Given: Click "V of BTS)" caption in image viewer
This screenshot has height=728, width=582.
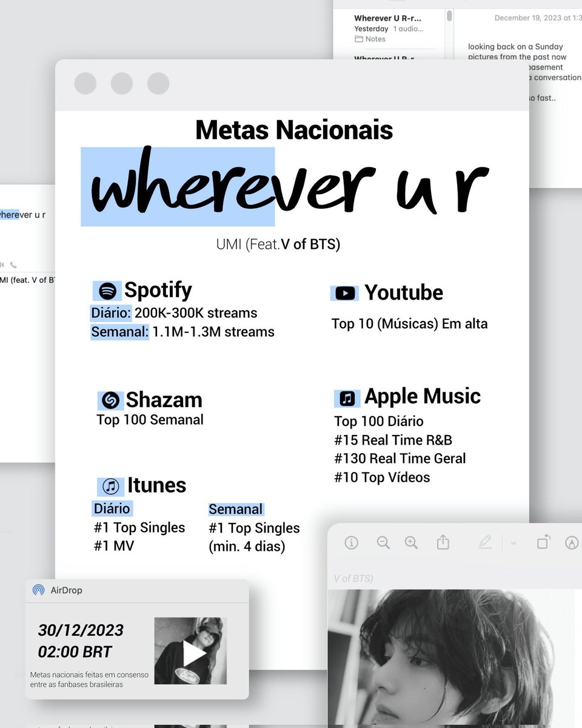Looking at the screenshot, I should coord(353,579).
